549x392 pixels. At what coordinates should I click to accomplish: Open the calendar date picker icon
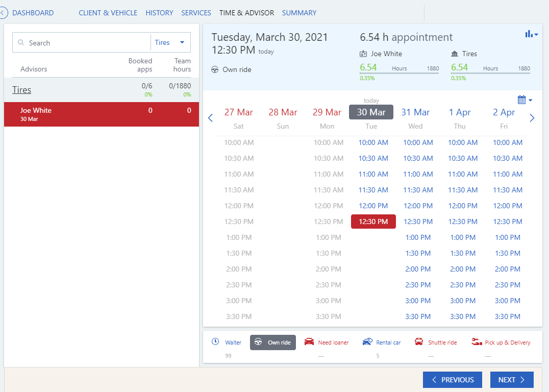pos(525,100)
